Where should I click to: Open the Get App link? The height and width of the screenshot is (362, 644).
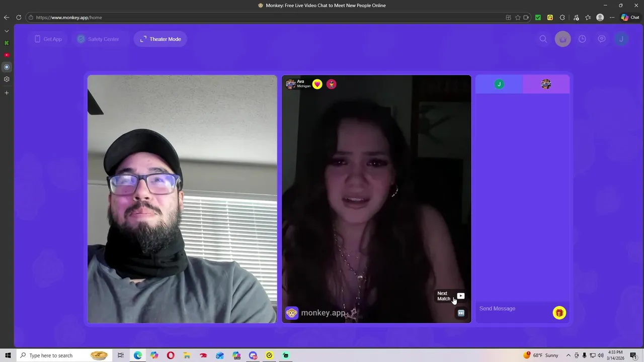[48, 39]
